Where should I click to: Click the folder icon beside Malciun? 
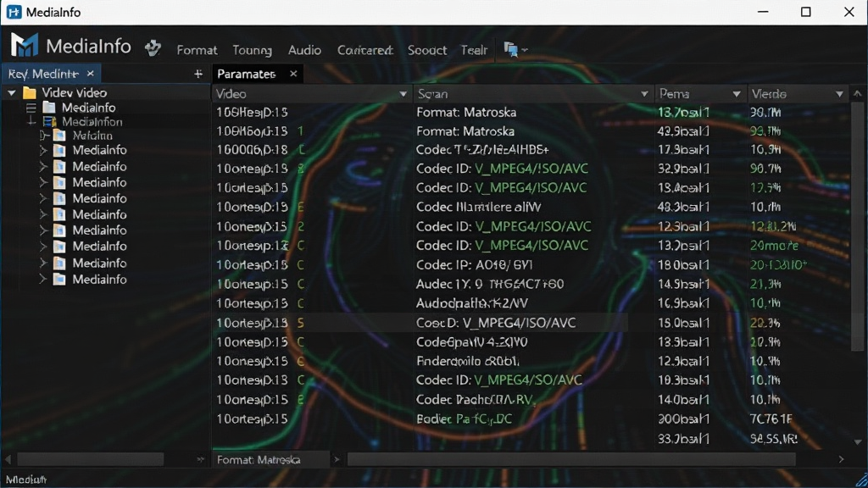tap(60, 136)
